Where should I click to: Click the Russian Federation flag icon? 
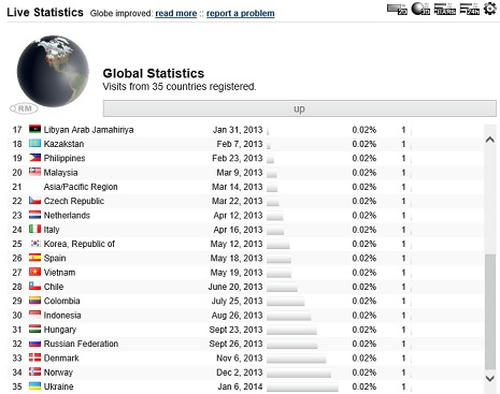[35, 343]
